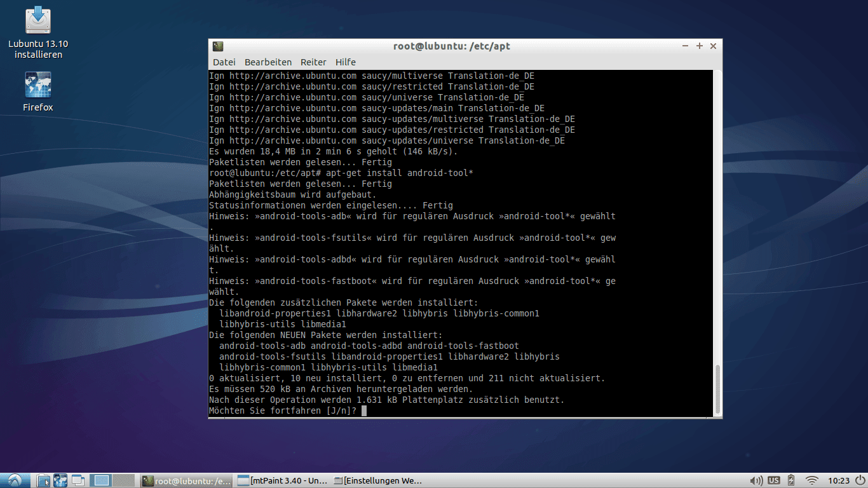This screenshot has width=868, height=488.
Task: Switch to Einstellungen window via taskbar
Action: click(377, 480)
